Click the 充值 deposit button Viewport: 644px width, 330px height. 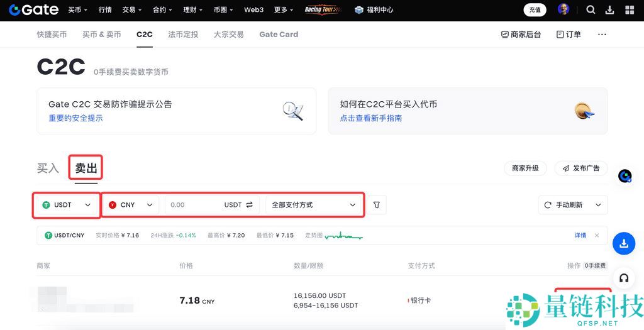pyautogui.click(x=535, y=10)
